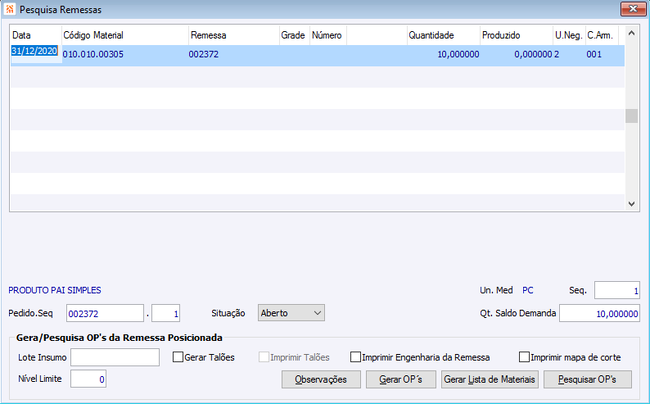Viewport: 650px width, 404px height.
Task: Click the Data column header
Action: pos(36,35)
